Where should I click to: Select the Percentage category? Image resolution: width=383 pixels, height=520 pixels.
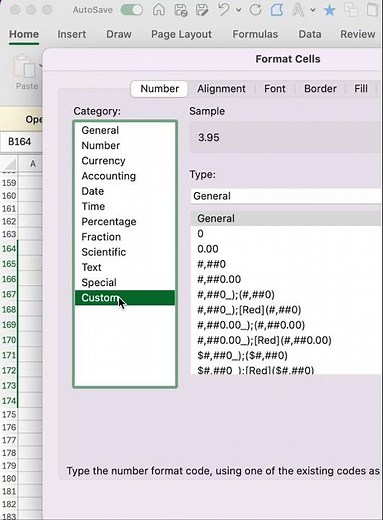(x=125, y=222)
